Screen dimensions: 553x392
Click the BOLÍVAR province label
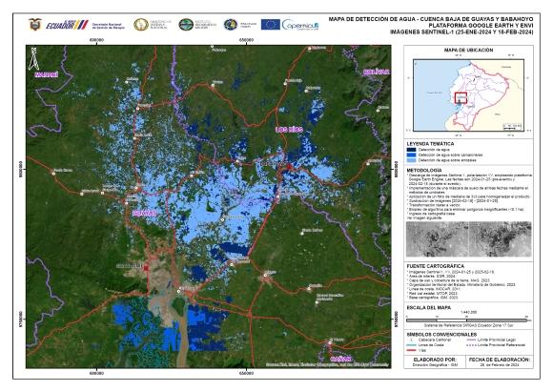377,72
